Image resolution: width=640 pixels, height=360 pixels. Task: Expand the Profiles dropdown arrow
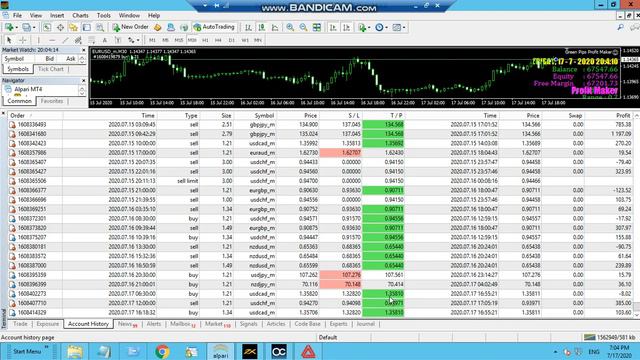(x=34, y=28)
